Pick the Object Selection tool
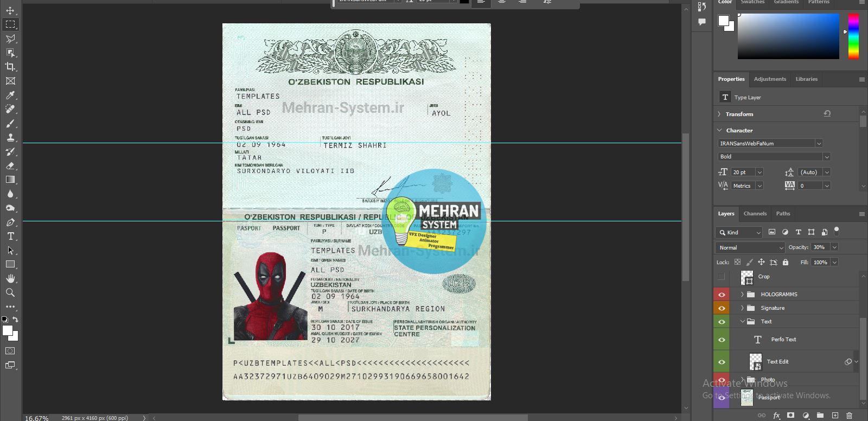 (x=10, y=53)
